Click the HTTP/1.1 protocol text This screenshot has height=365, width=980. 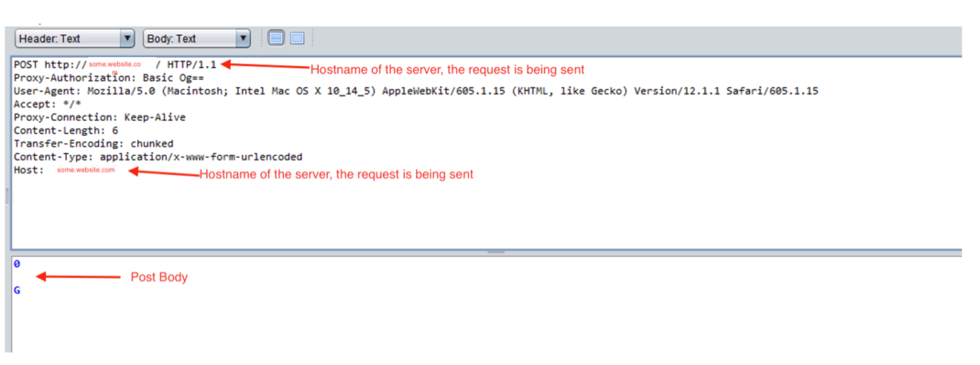click(x=191, y=64)
